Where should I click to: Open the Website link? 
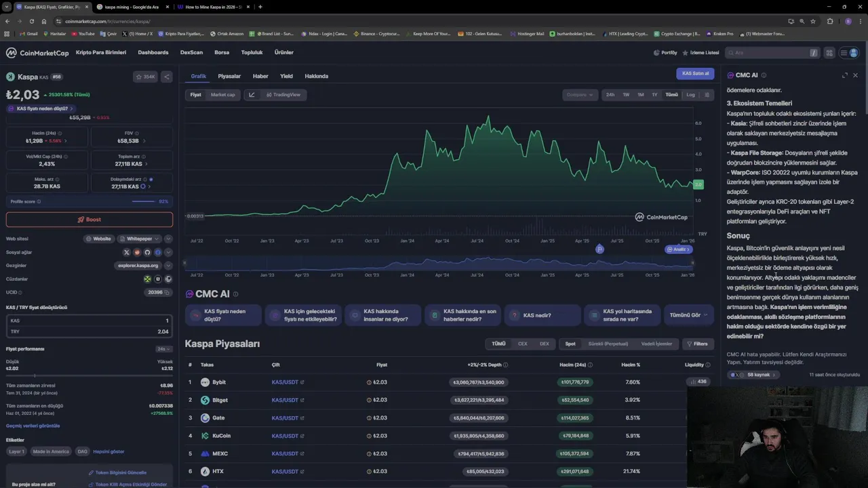[x=99, y=239]
